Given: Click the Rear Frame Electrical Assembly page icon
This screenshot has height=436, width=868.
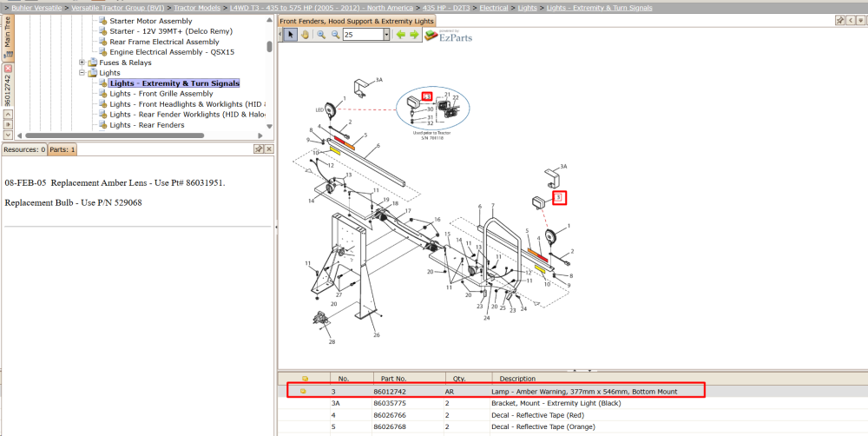Looking at the screenshot, I should click(x=103, y=42).
